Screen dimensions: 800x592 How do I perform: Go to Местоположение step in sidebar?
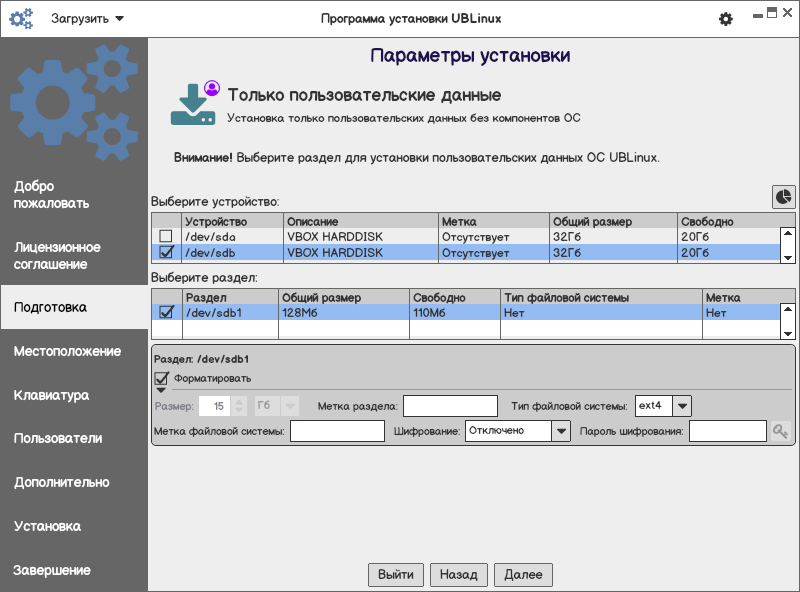[67, 351]
